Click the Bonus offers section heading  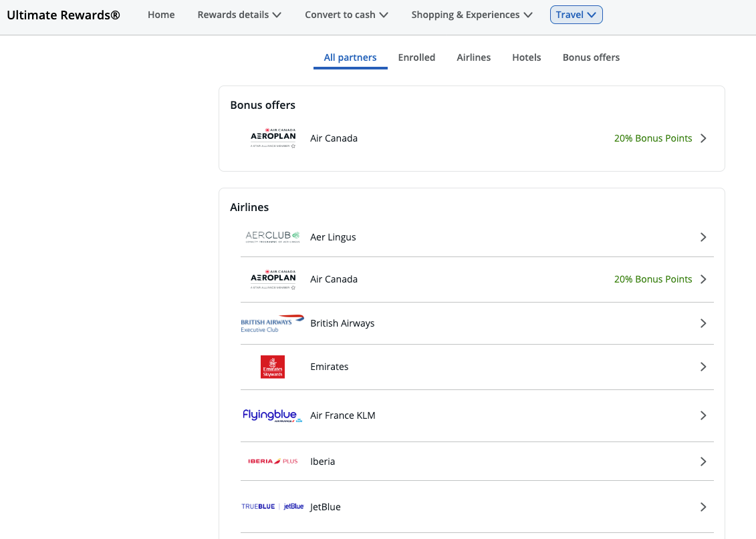click(263, 105)
